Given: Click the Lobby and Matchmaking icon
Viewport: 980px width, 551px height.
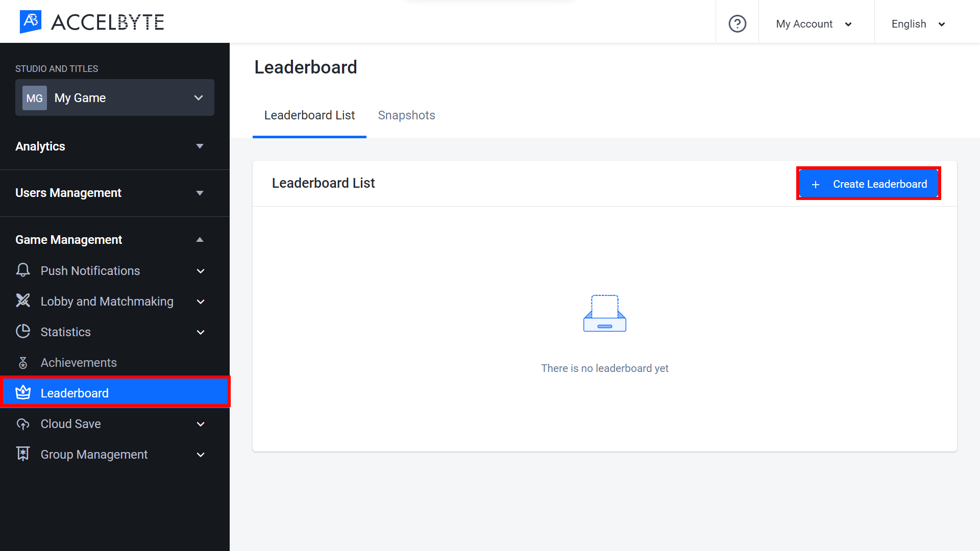Looking at the screenshot, I should coord(24,300).
